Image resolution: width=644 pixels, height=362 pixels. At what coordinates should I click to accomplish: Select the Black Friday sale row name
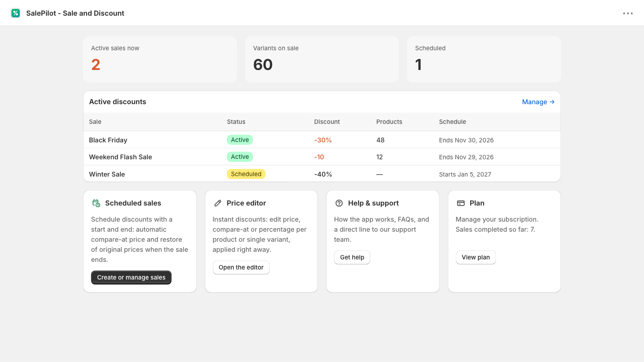pyautogui.click(x=108, y=140)
